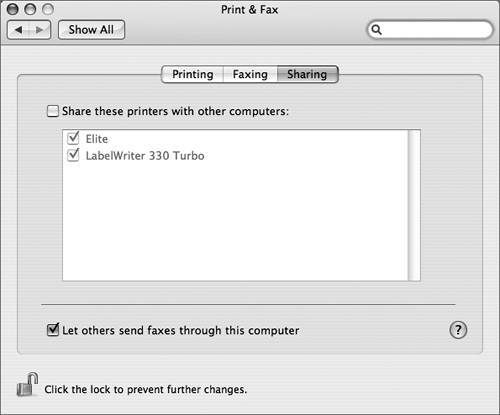Click the Show All button
Image resolution: width=500 pixels, height=415 pixels.
pyautogui.click(x=91, y=30)
